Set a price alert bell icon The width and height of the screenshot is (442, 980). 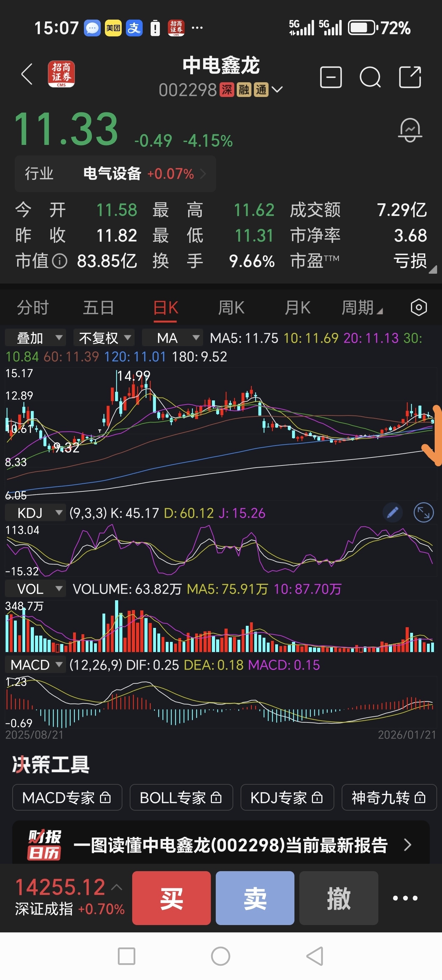[410, 130]
